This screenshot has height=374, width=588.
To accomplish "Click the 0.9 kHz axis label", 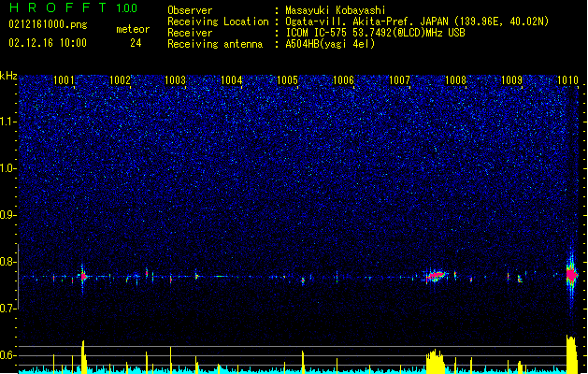I will click(x=8, y=215).
